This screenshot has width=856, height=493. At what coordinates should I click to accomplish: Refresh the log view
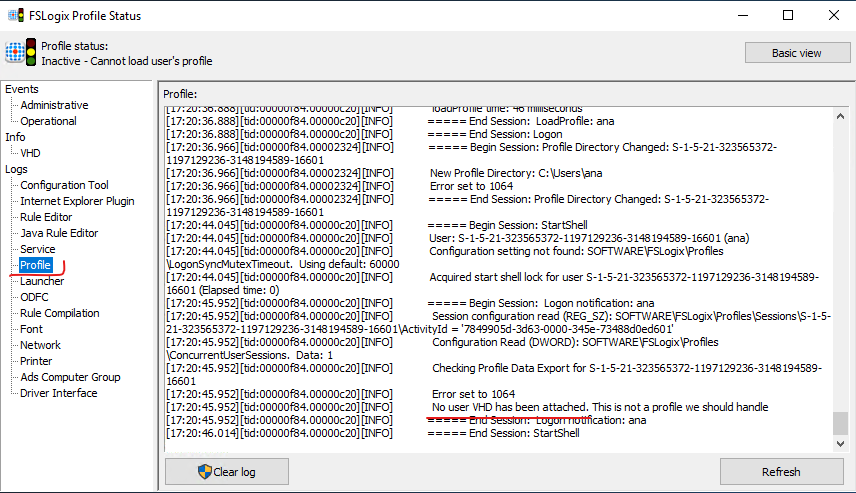(781, 472)
